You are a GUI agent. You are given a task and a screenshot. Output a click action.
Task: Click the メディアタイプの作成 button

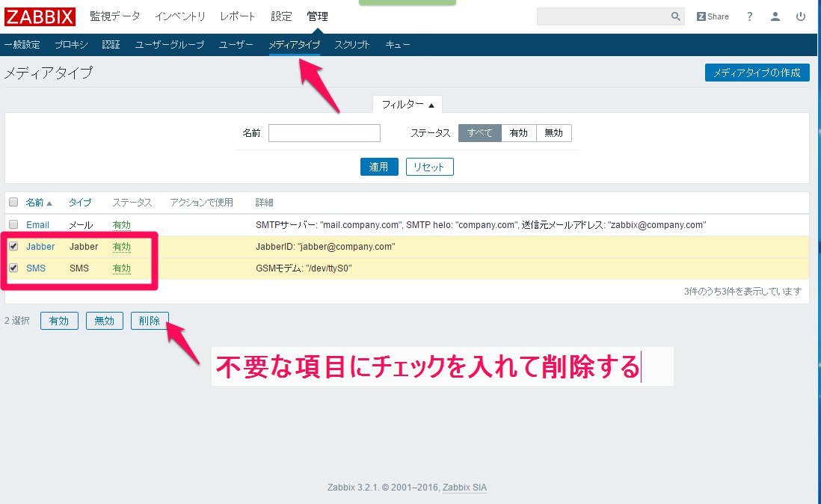757,73
